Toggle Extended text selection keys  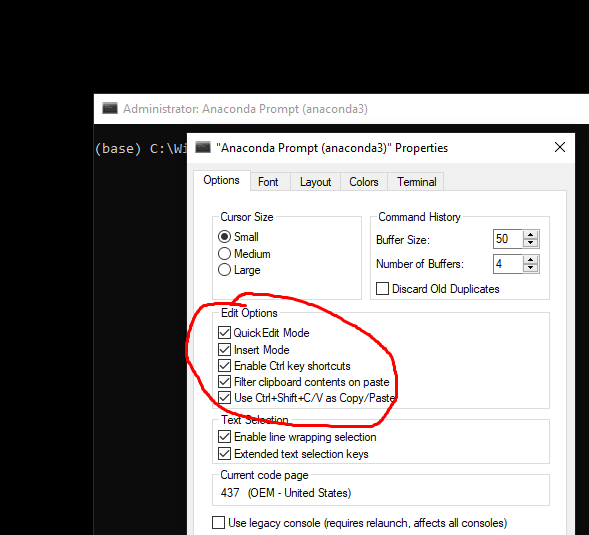pos(224,453)
